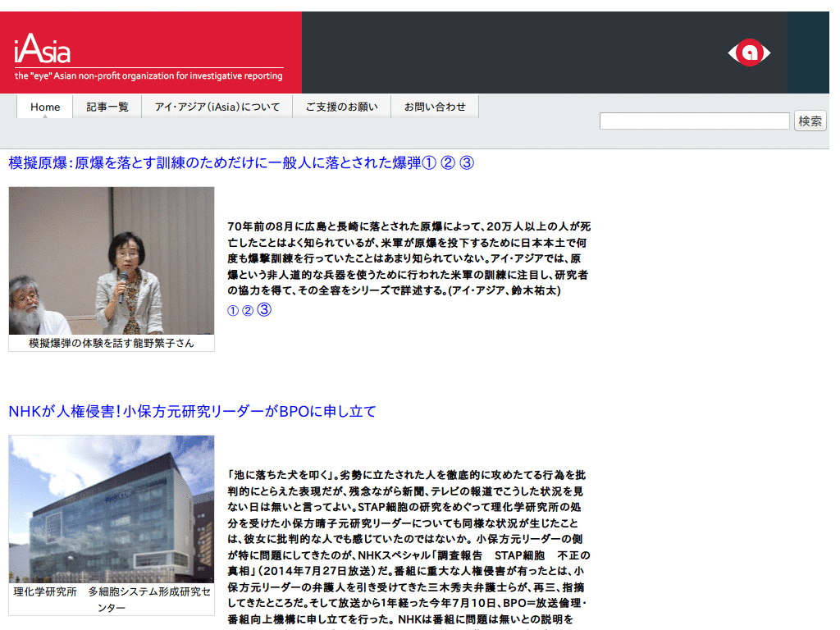Open part ② in the 模擬原爆 headline
The height and width of the screenshot is (630, 840).
point(448,163)
